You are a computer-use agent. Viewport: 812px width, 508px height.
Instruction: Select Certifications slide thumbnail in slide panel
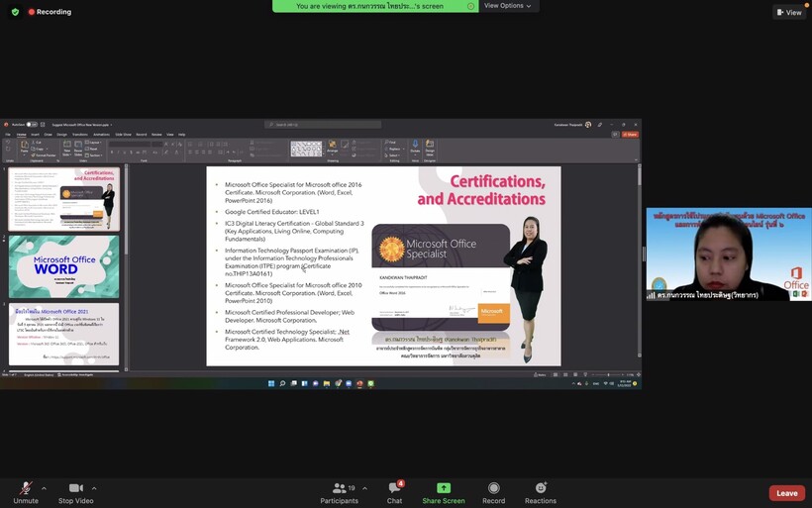(x=63, y=199)
